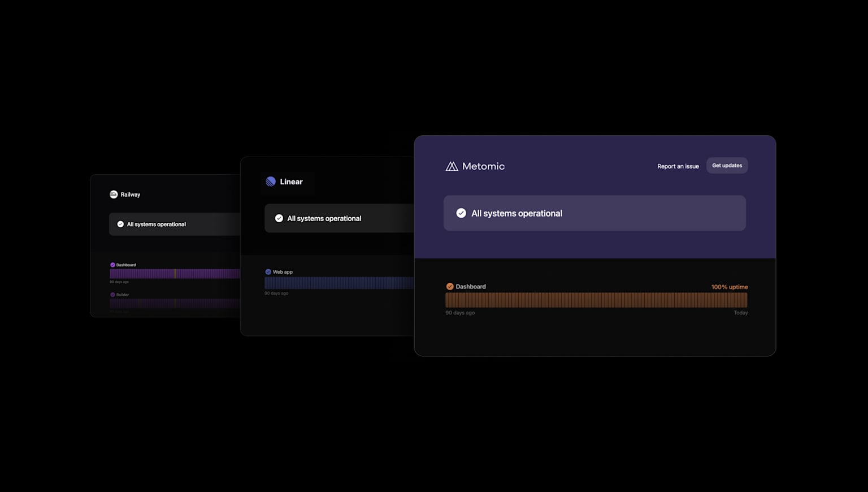Viewport: 868px width, 492px height.
Task: Click the Railway All systems operational banner
Action: (x=175, y=225)
